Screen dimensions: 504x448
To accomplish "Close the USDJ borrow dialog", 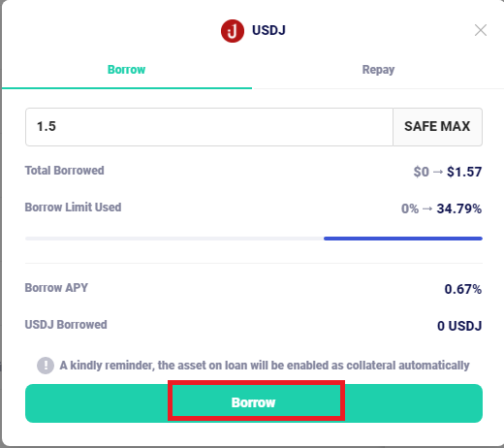I will click(481, 30).
